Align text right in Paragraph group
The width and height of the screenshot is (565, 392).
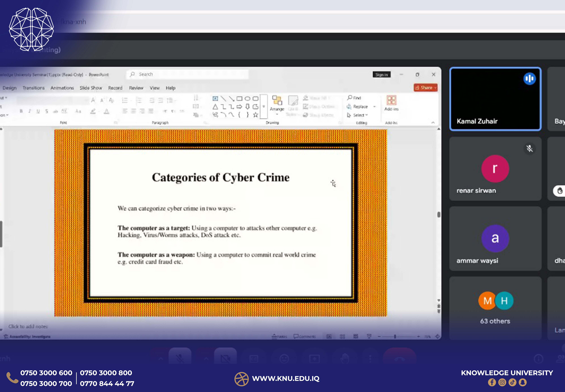click(142, 111)
